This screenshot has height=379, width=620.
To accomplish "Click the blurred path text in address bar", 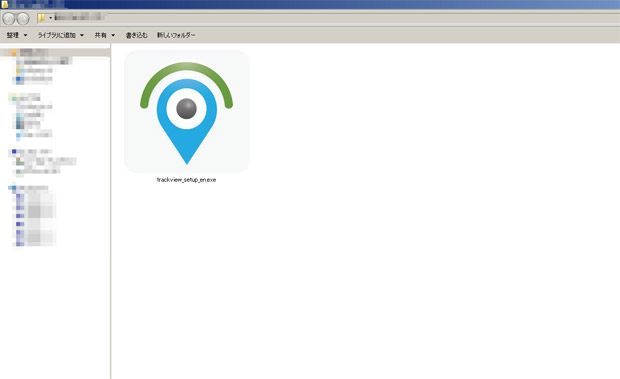I will (x=79, y=17).
